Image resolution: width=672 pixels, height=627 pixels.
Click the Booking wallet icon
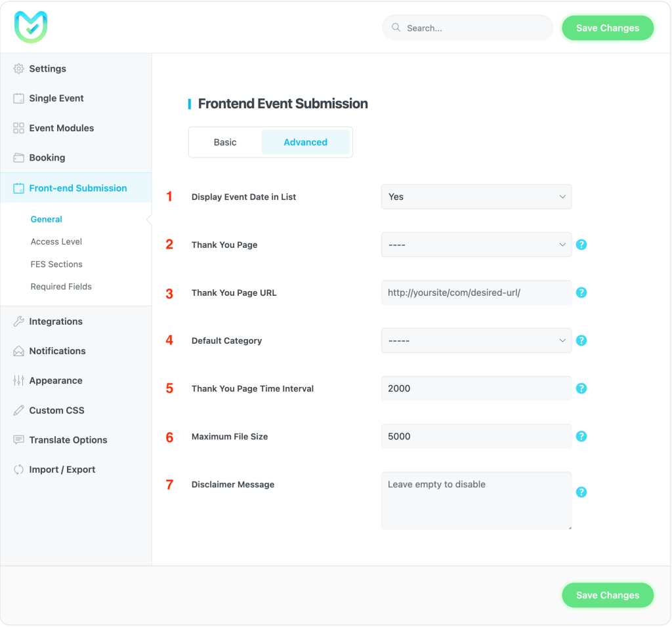[x=18, y=157]
